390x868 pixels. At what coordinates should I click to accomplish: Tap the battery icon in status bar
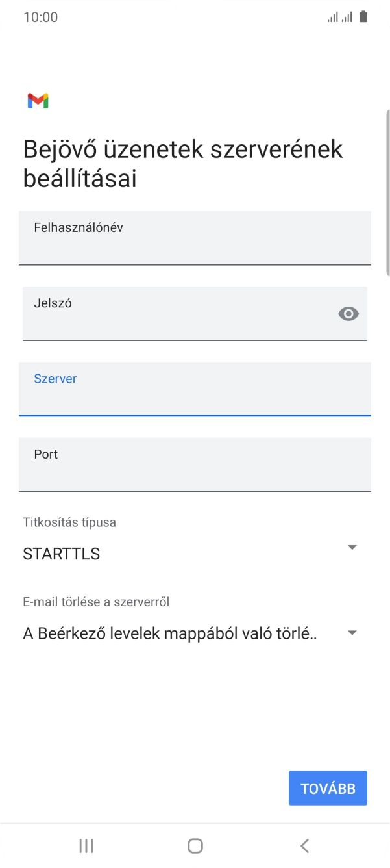click(x=363, y=16)
